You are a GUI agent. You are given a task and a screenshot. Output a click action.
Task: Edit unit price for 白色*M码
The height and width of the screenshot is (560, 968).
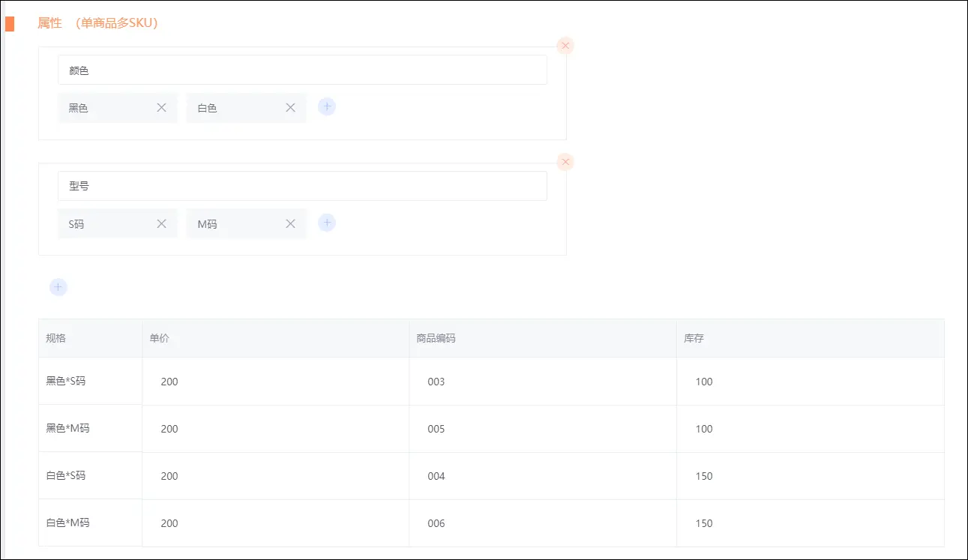[275, 523]
